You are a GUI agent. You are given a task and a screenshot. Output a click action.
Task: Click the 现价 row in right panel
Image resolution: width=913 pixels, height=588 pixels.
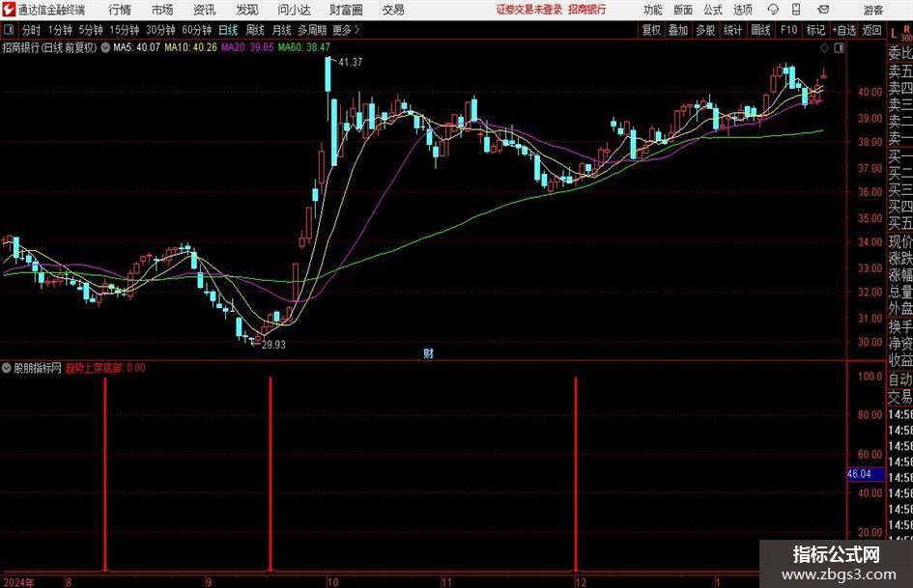[x=900, y=241]
